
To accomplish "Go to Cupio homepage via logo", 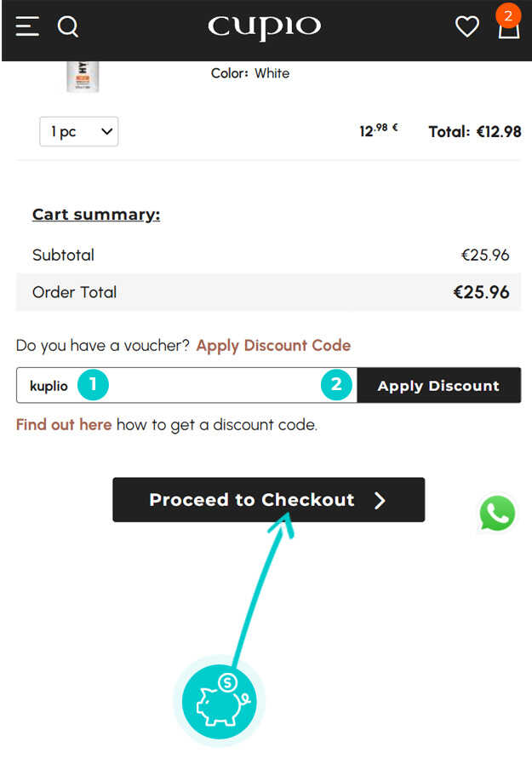I will click(264, 27).
